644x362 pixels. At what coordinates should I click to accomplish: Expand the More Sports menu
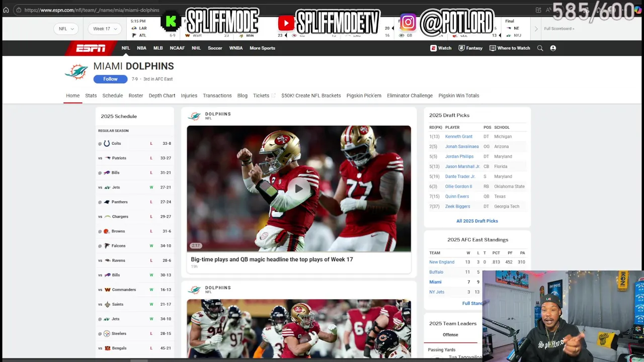[x=262, y=48]
